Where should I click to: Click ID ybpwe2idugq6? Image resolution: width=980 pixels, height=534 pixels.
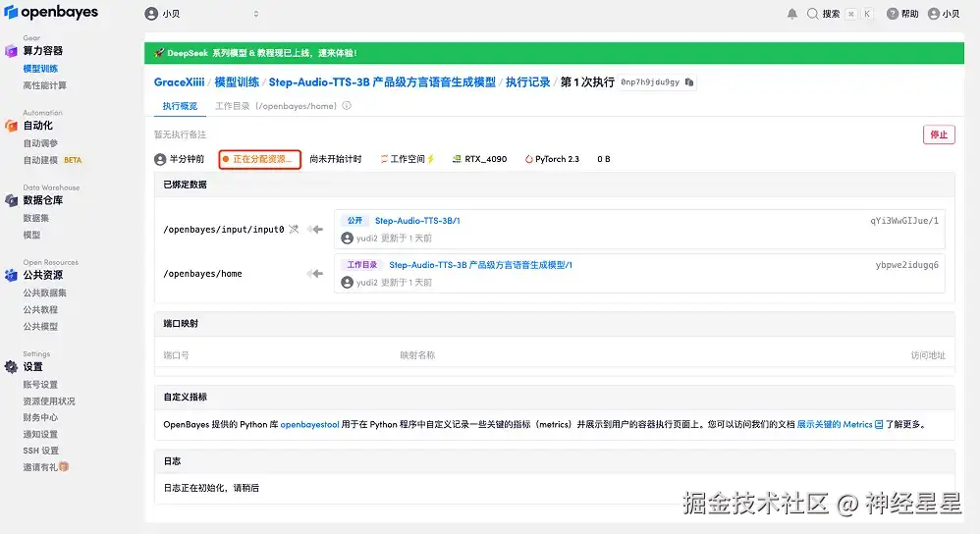[x=907, y=265]
